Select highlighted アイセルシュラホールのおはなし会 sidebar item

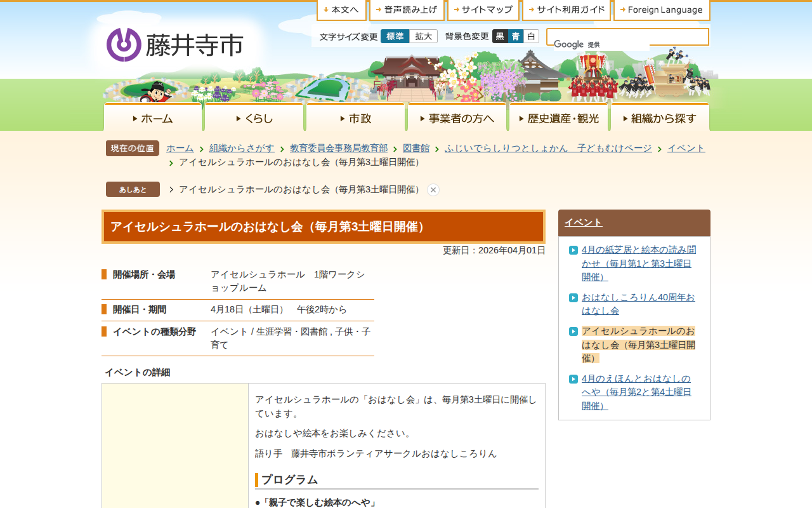tap(638, 344)
